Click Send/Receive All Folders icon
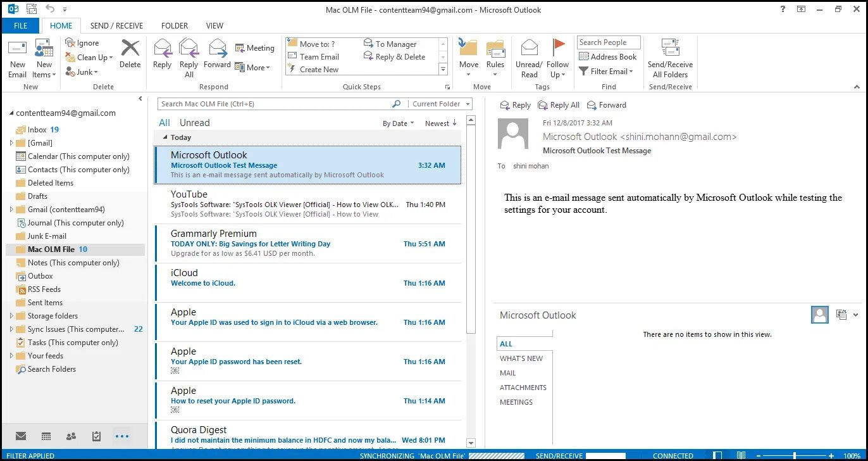The height and width of the screenshot is (461, 868). (670, 47)
